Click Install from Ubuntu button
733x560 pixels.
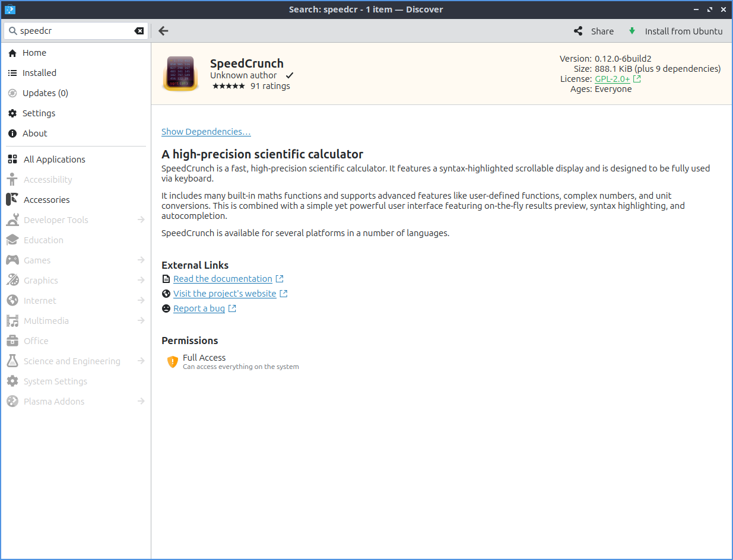point(676,31)
